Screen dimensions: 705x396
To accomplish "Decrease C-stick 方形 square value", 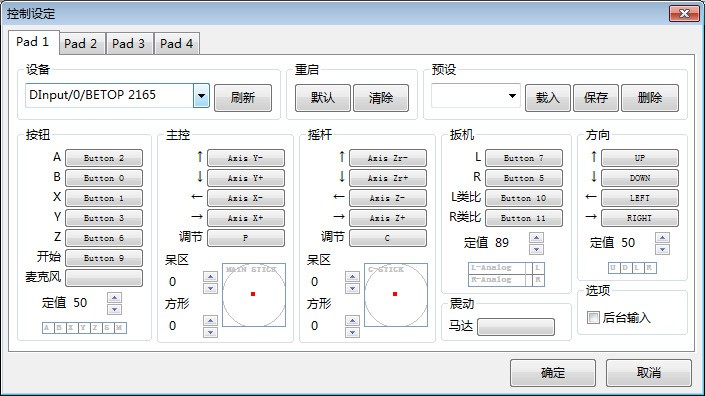I will pos(352,332).
